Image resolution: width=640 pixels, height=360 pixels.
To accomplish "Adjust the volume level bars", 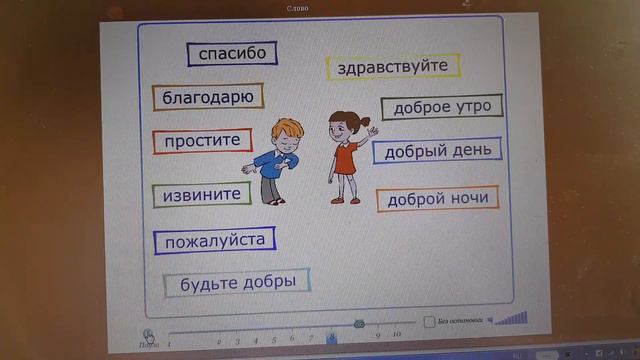I will click(511, 318).
